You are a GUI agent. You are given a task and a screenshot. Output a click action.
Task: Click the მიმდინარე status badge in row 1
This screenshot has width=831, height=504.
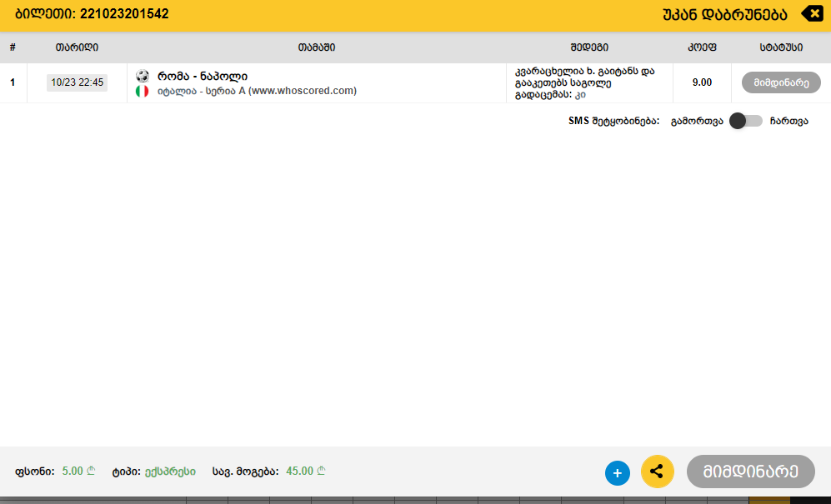tap(781, 82)
